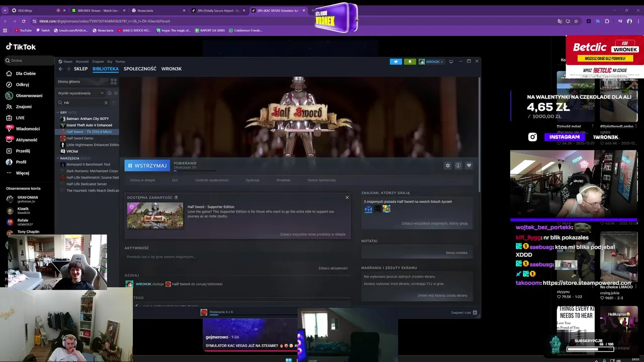Click the library search field containing HA
Screen dimensions: 644x362
(82, 103)
